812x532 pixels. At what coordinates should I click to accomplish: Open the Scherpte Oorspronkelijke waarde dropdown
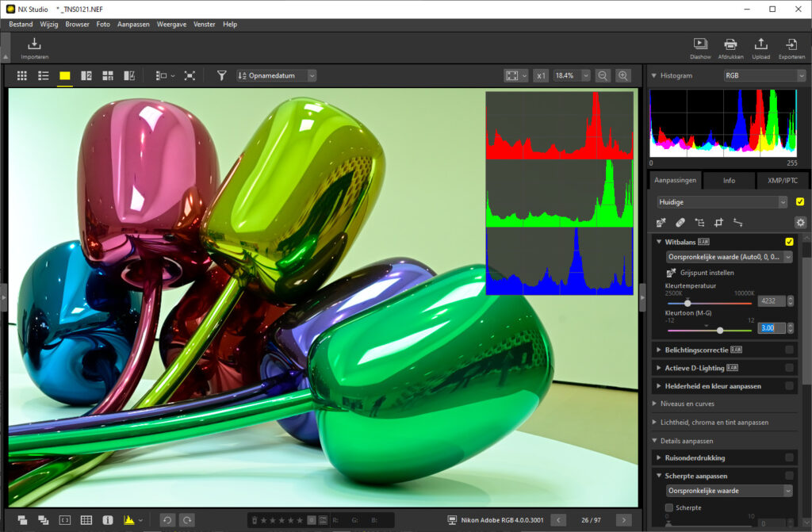click(x=730, y=491)
